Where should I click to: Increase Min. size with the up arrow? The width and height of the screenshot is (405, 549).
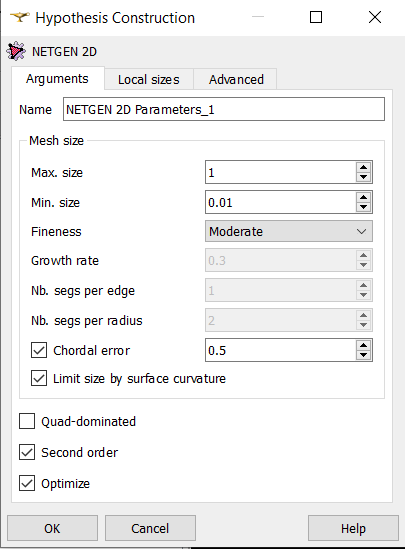[363, 197]
